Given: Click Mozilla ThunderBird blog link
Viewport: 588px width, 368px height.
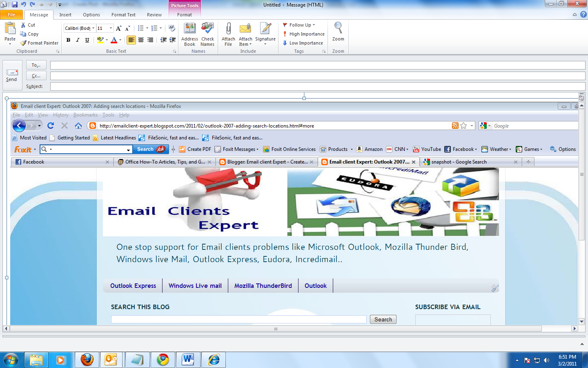Looking at the screenshot, I should tap(263, 286).
